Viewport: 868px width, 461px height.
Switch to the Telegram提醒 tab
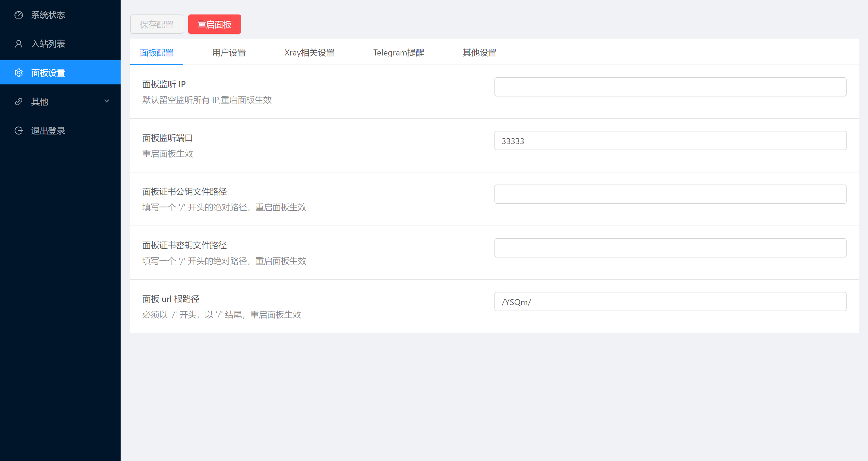coord(398,52)
